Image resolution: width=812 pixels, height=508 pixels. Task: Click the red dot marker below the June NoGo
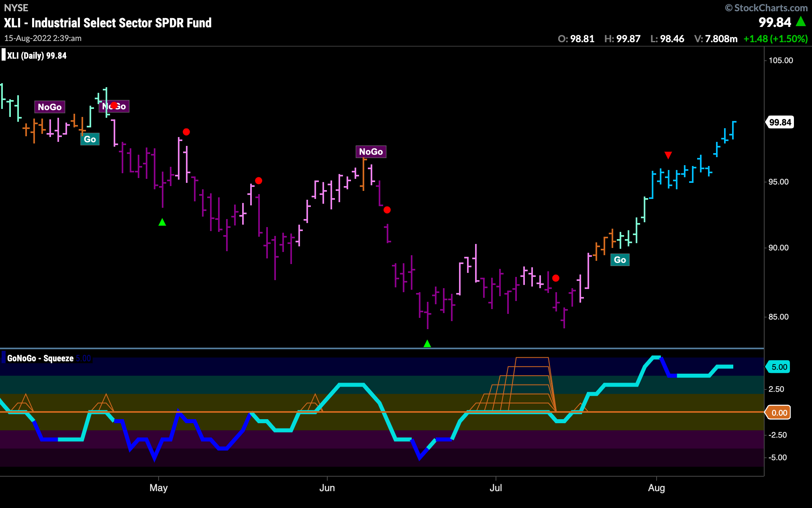[x=387, y=210]
